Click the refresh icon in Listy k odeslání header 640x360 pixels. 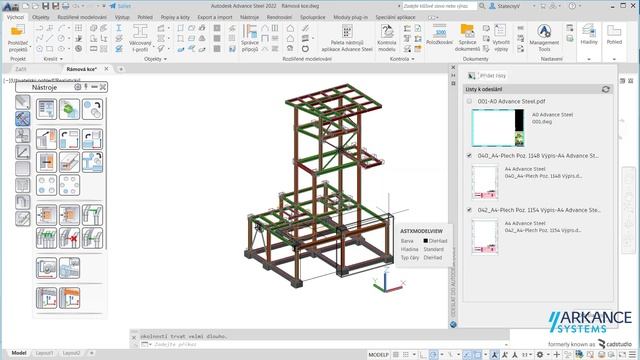605,89
